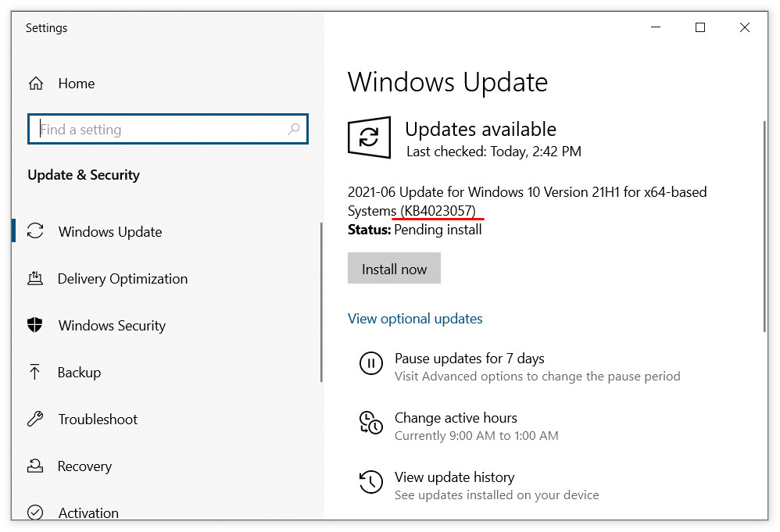780x532 pixels.
Task: Click the Delivery Optimization icon
Action: point(35,278)
